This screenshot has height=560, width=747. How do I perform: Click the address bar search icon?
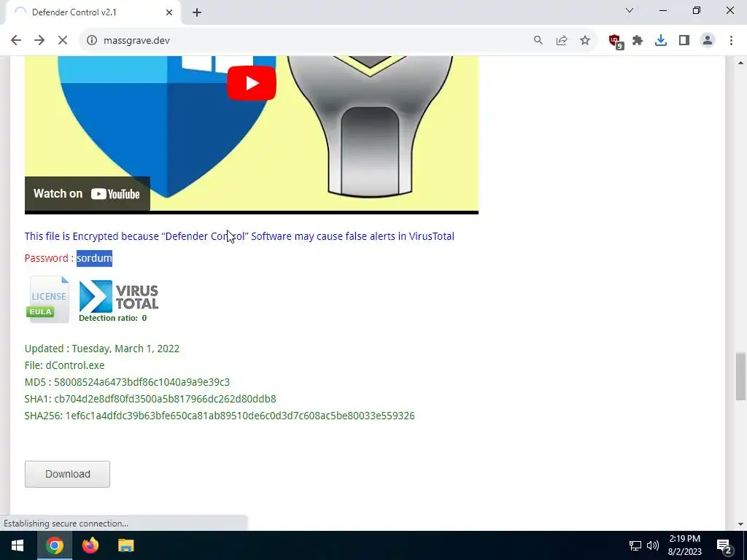click(x=538, y=41)
